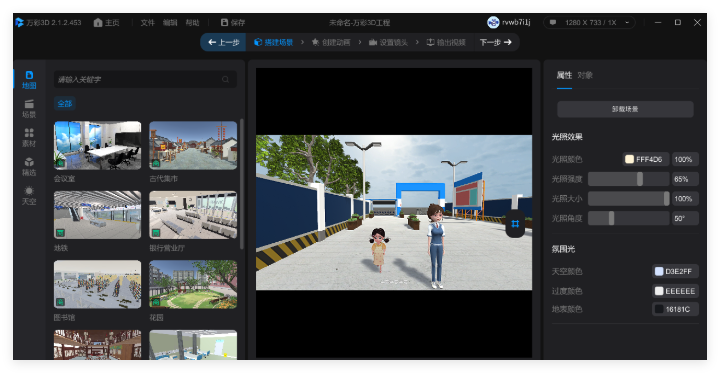Open the 文件 menu
This screenshot has width=720, height=373.
(147, 23)
